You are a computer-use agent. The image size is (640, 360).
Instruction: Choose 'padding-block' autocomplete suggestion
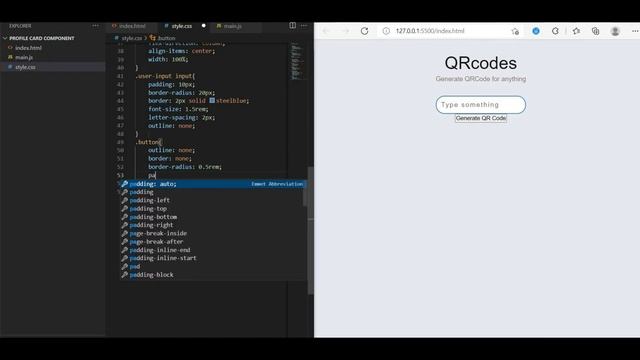[x=212, y=275]
